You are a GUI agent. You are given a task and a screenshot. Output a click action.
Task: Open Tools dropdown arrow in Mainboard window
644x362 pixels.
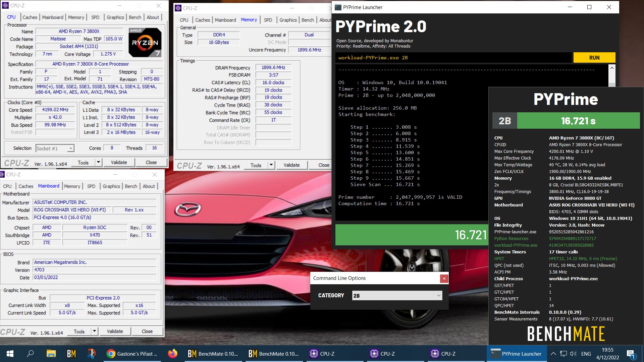click(x=94, y=331)
